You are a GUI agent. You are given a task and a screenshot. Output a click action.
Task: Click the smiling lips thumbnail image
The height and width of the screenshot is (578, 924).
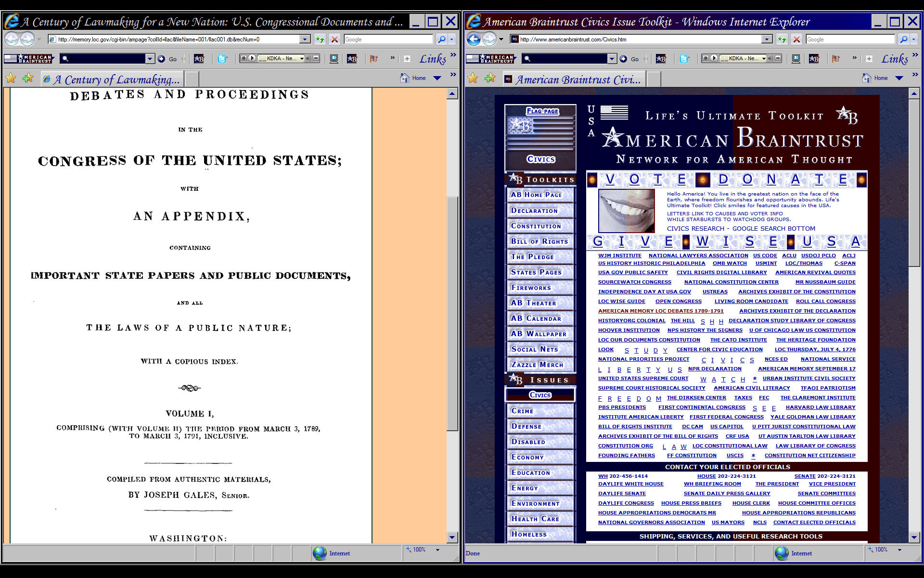coord(626,210)
